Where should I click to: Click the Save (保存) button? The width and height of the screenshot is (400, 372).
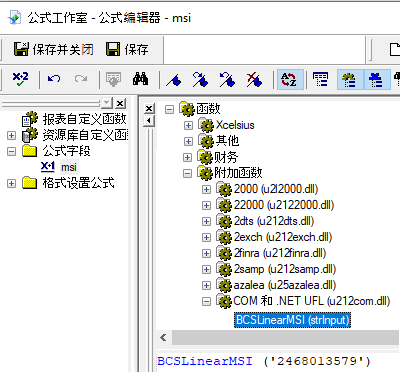[x=127, y=49]
